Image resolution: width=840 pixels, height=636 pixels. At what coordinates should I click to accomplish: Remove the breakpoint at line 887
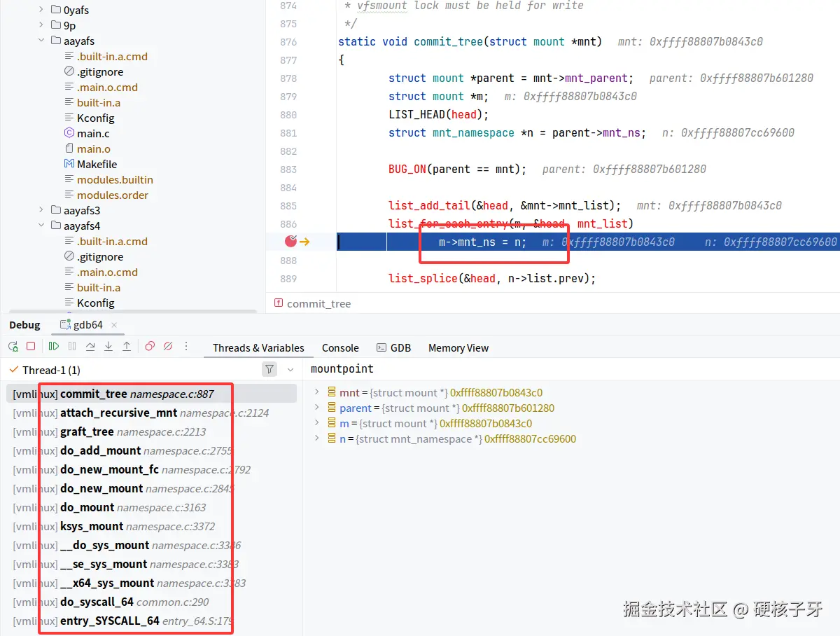(291, 242)
